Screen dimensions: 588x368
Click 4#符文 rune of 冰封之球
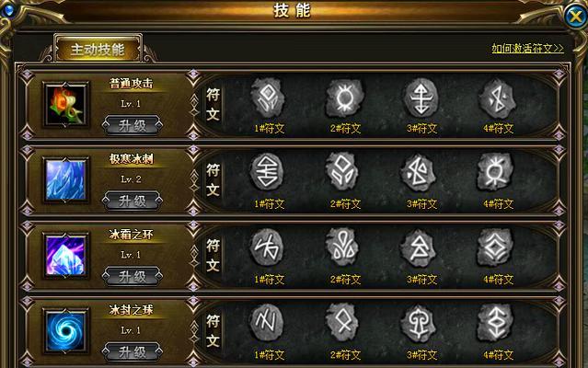click(x=495, y=323)
